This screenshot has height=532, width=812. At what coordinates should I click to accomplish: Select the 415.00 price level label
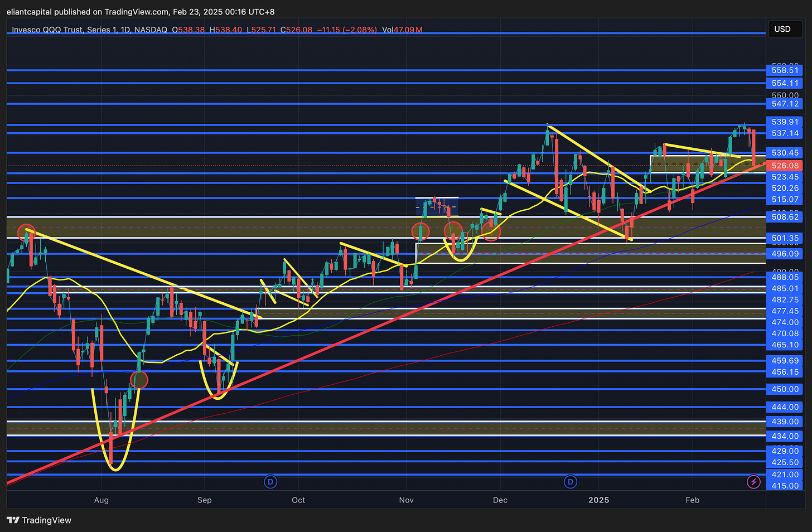pyautogui.click(x=785, y=486)
